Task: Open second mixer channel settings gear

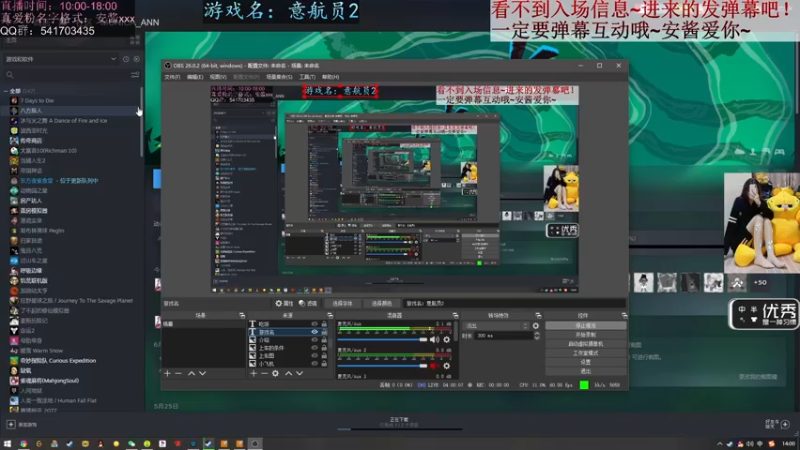Action: [446, 366]
